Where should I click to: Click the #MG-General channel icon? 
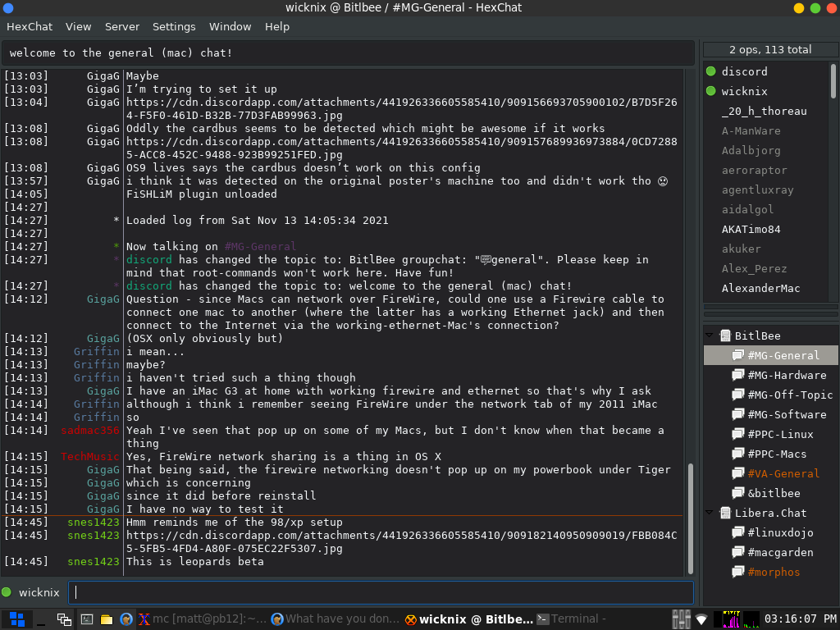(x=738, y=355)
